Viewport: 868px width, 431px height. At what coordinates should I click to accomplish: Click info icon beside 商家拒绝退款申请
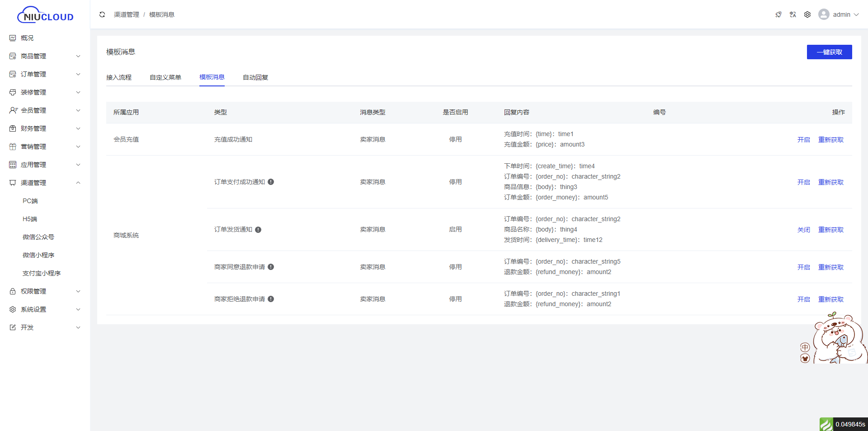[271, 299]
